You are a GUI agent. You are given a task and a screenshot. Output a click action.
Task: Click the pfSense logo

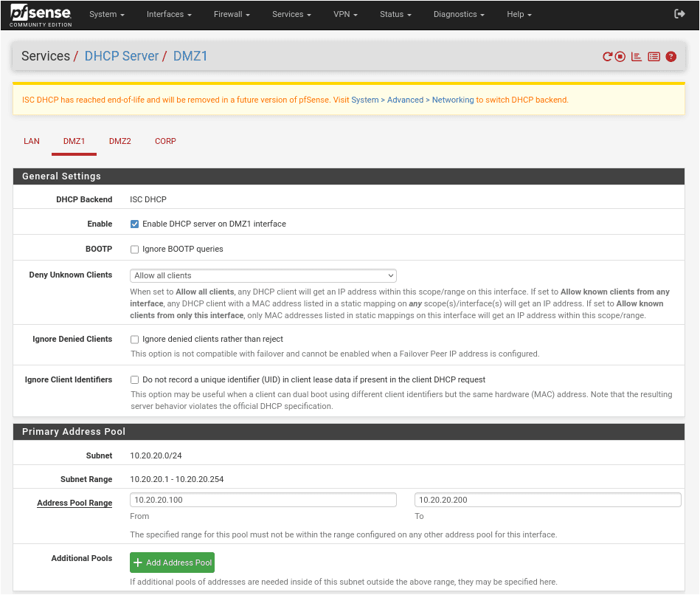pos(41,16)
